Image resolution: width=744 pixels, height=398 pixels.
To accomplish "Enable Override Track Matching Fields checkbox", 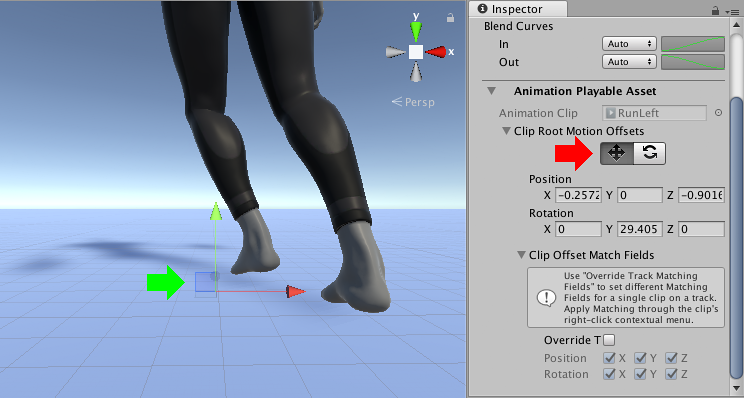I will (x=610, y=340).
